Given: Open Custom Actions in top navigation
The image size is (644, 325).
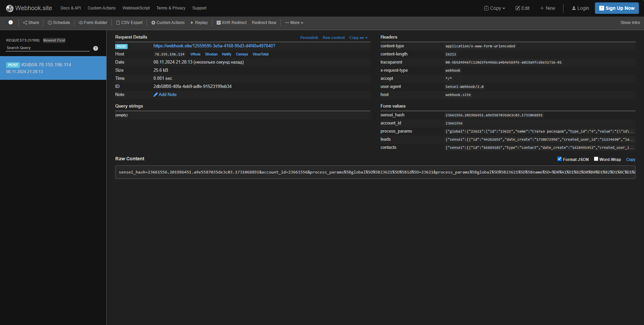Looking at the screenshot, I should [102, 8].
